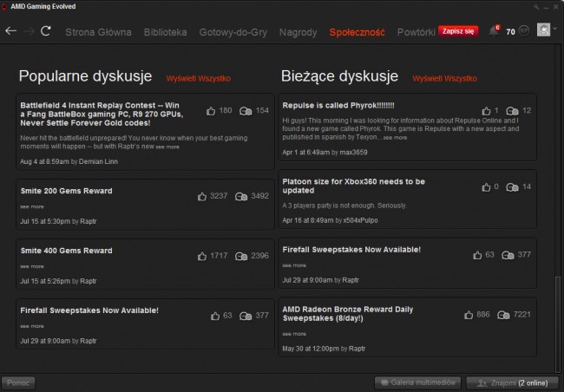Open author max3659 profile
Viewport: 564px width, 392px height.
[353, 152]
